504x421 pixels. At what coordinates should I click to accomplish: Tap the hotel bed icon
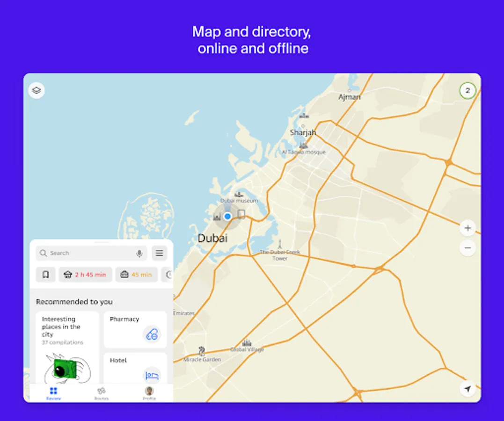[x=152, y=375]
